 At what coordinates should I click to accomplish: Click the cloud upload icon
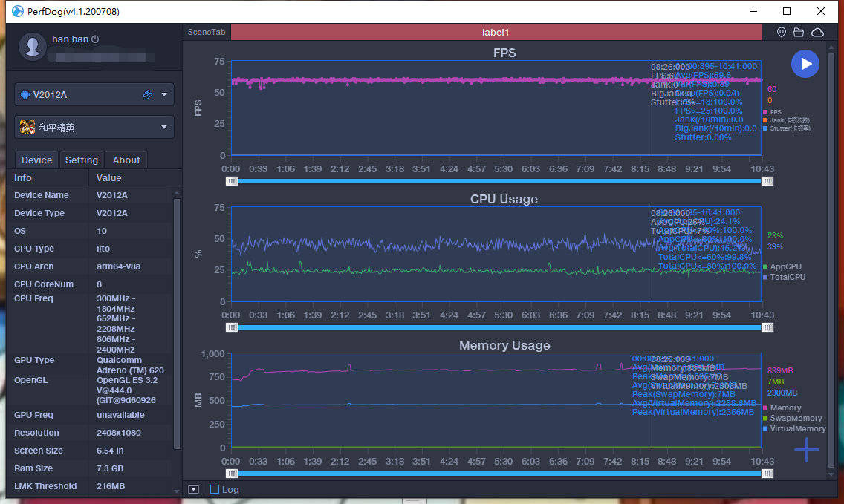(817, 32)
